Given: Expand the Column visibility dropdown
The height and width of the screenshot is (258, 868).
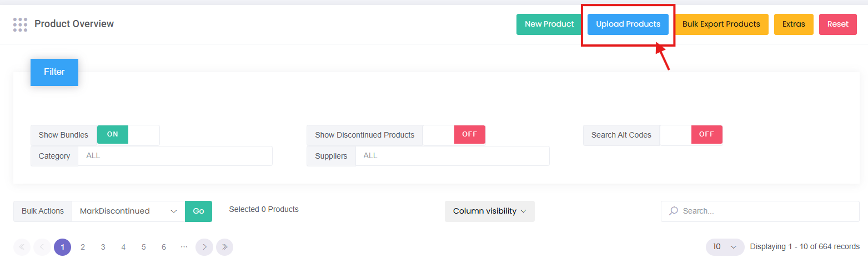Looking at the screenshot, I should click(489, 211).
